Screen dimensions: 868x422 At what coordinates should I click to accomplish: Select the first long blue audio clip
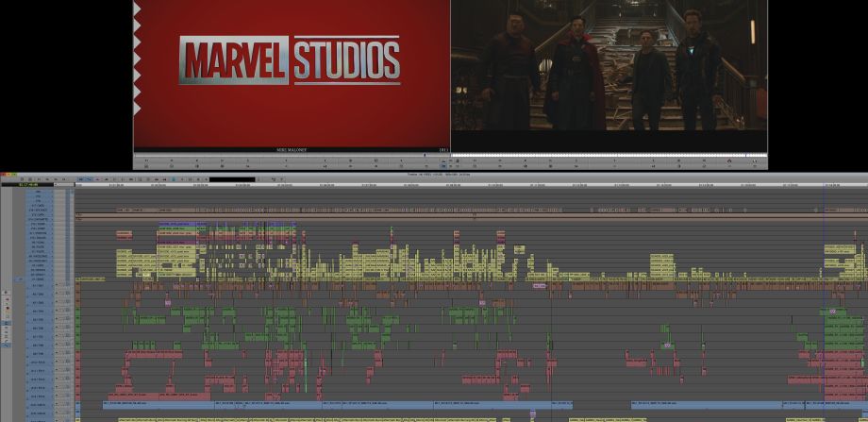(159, 405)
